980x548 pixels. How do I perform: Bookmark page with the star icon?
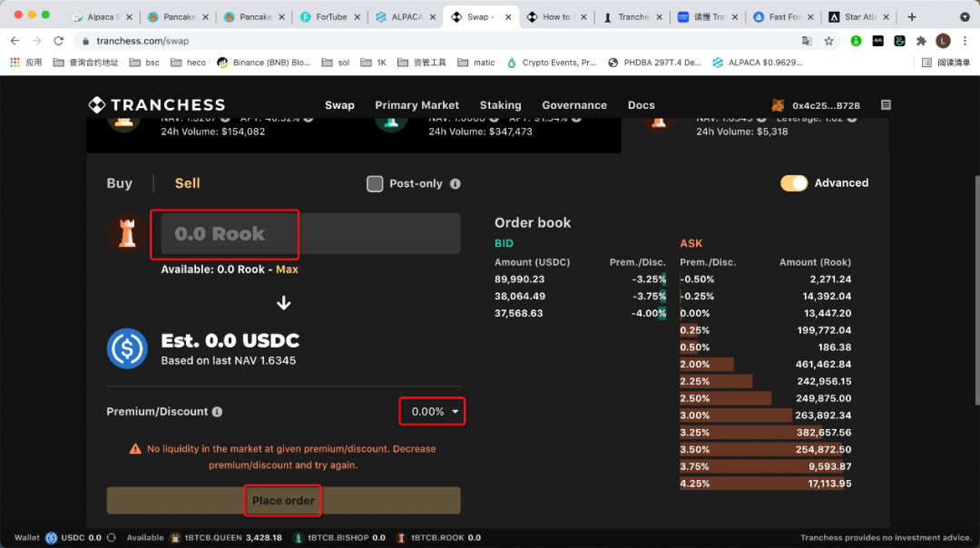[828, 41]
